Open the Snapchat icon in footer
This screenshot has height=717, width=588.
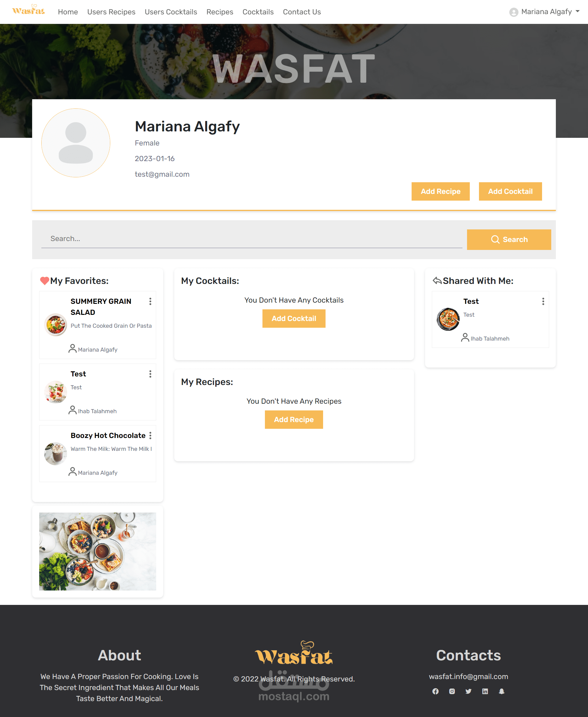502,691
